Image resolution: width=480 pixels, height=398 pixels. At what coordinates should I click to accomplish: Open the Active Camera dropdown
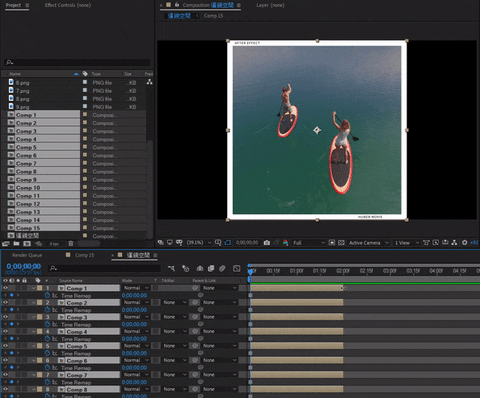click(x=368, y=243)
